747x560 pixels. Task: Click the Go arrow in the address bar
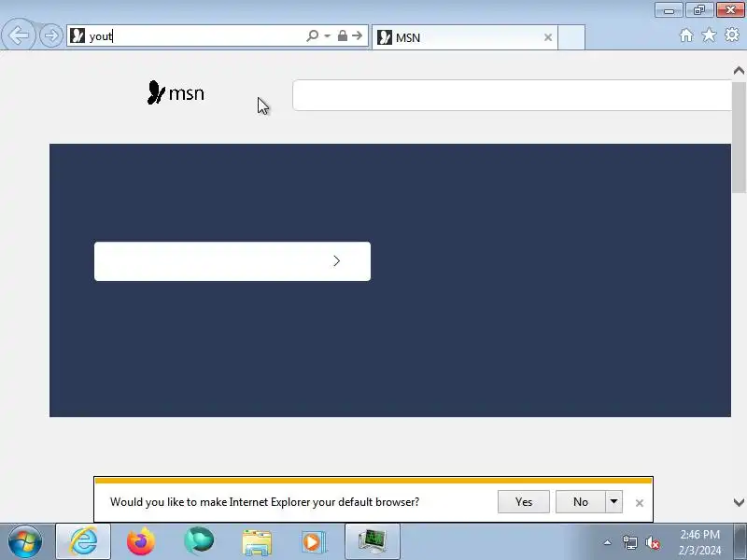[357, 35]
